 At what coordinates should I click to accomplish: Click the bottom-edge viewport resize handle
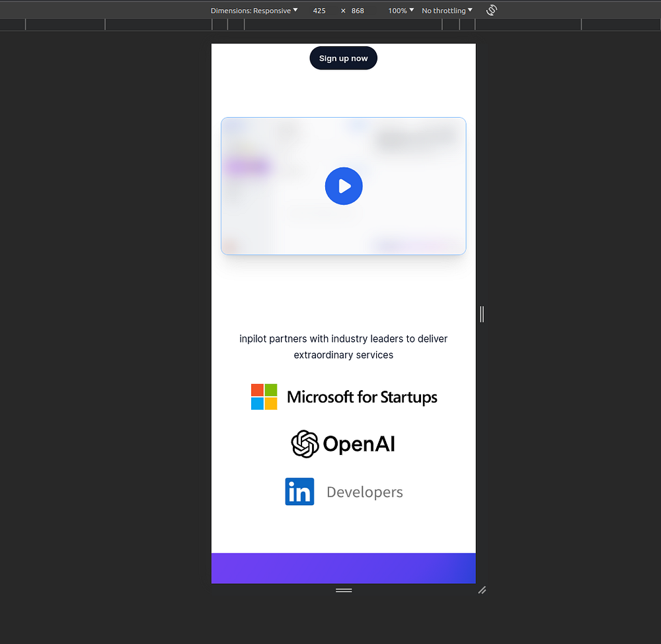point(344,590)
